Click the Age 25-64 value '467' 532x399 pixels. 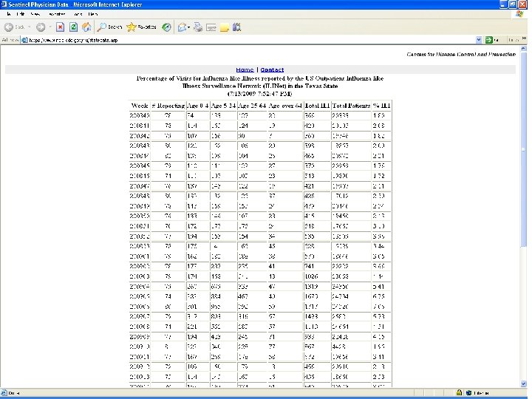point(243,296)
